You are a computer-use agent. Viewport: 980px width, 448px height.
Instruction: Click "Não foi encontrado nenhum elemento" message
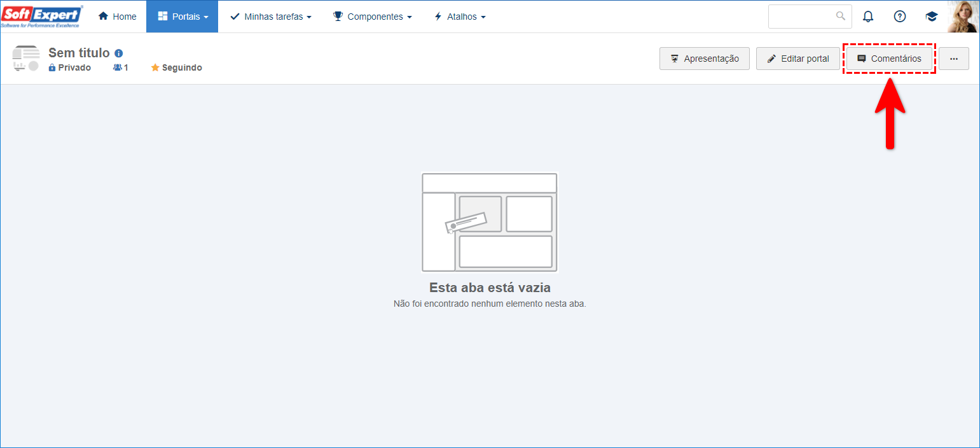click(x=490, y=304)
